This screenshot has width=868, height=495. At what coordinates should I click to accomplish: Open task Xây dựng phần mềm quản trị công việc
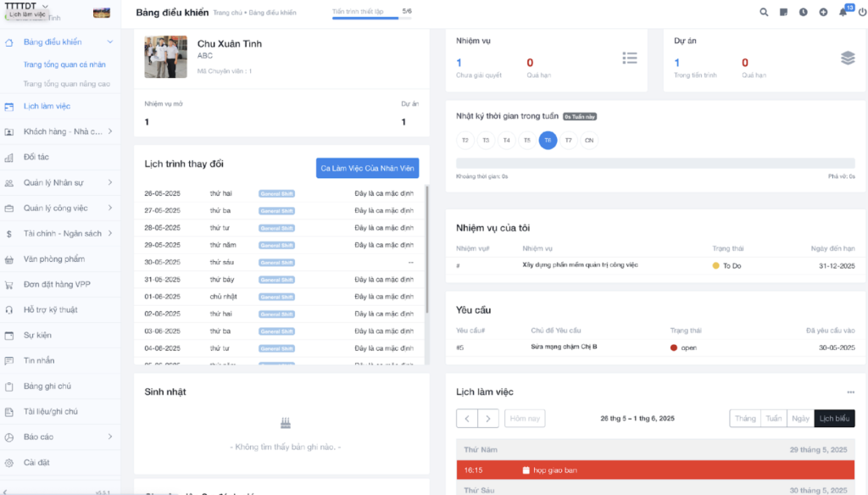580,265
